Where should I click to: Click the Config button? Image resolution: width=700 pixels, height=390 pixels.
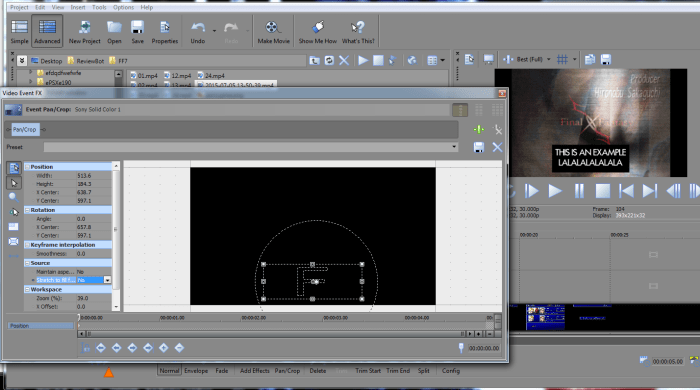[x=451, y=370]
